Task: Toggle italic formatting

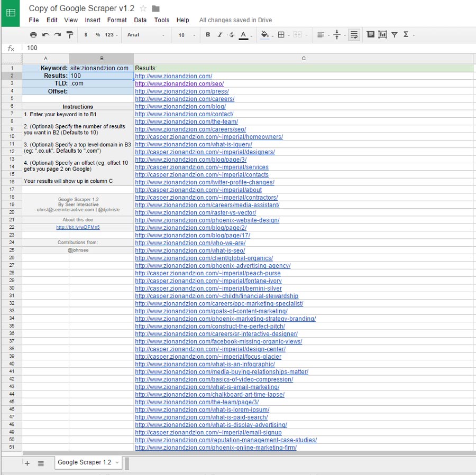Action: point(220,34)
